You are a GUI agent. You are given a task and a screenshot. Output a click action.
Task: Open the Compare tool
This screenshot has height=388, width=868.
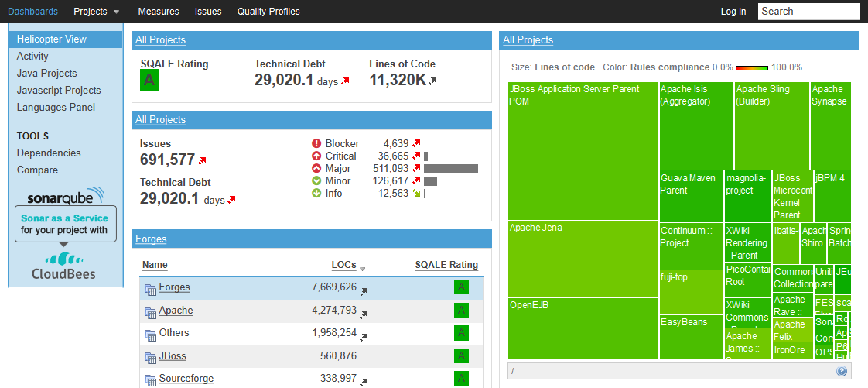37,170
